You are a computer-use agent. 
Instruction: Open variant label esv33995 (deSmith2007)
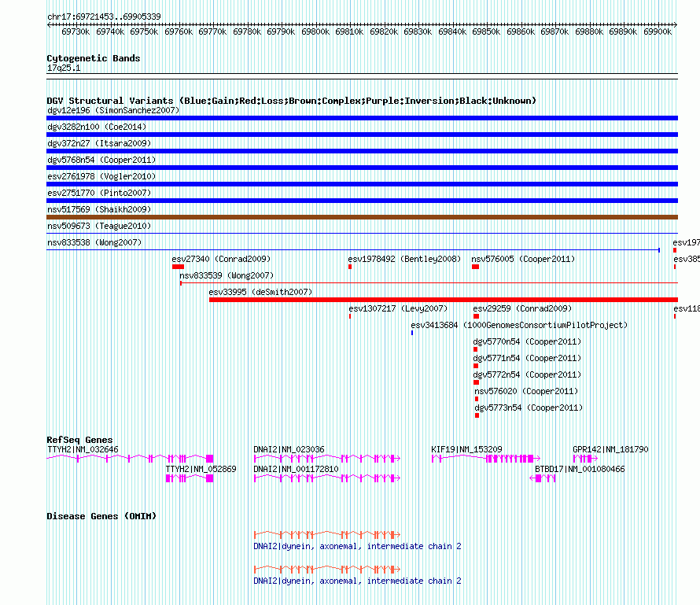(260, 292)
